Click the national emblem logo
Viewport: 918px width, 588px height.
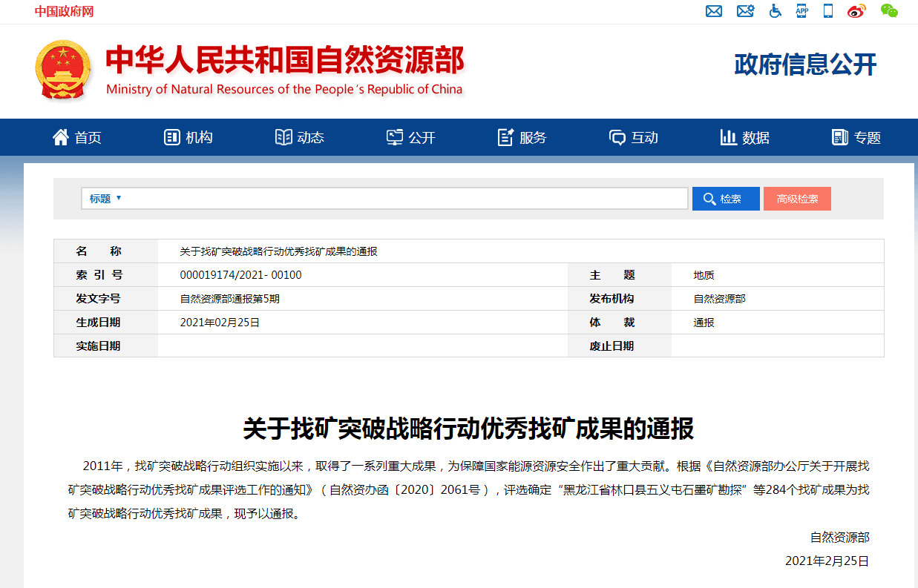click(63, 71)
